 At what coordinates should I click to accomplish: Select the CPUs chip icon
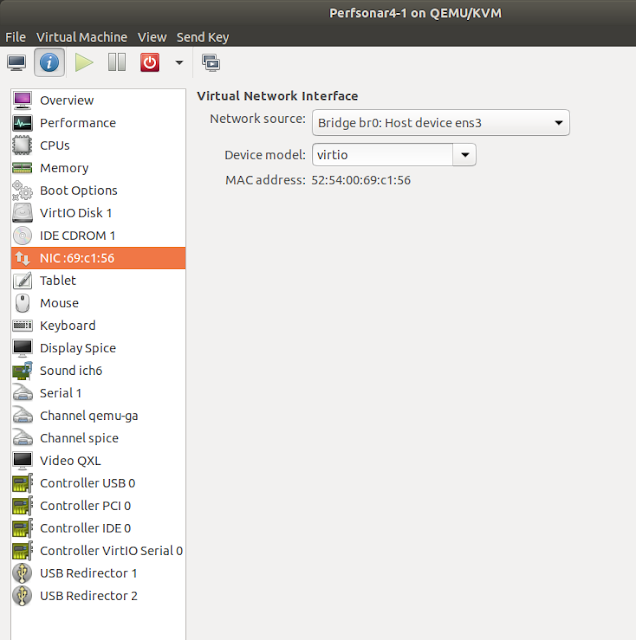click(x=22, y=145)
